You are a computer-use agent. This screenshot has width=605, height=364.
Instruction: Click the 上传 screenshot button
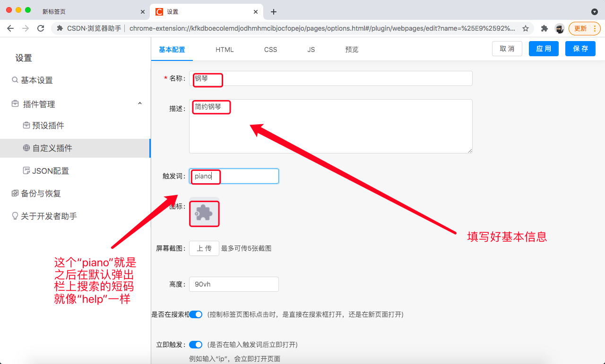204,248
